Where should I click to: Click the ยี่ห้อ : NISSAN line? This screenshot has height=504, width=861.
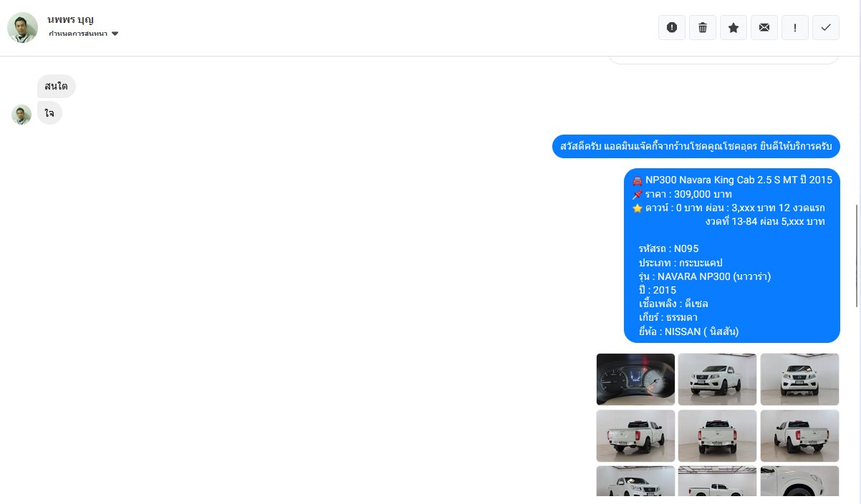[x=688, y=331]
